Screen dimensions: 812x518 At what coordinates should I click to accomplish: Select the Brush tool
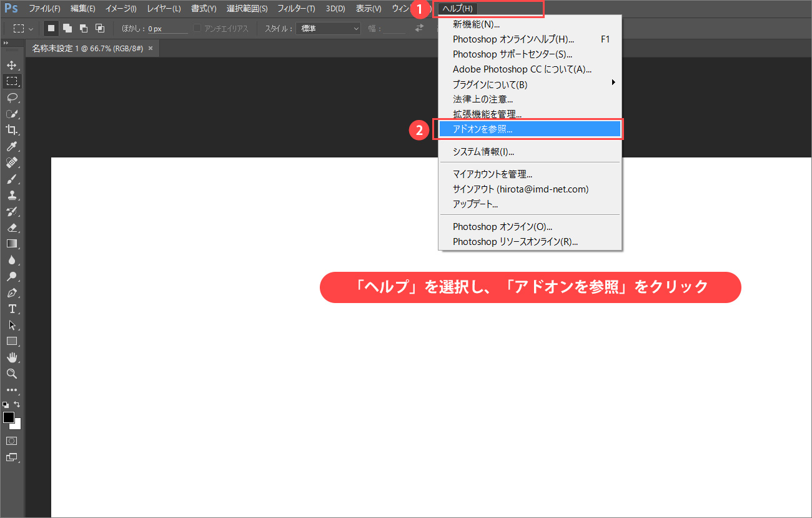point(12,179)
